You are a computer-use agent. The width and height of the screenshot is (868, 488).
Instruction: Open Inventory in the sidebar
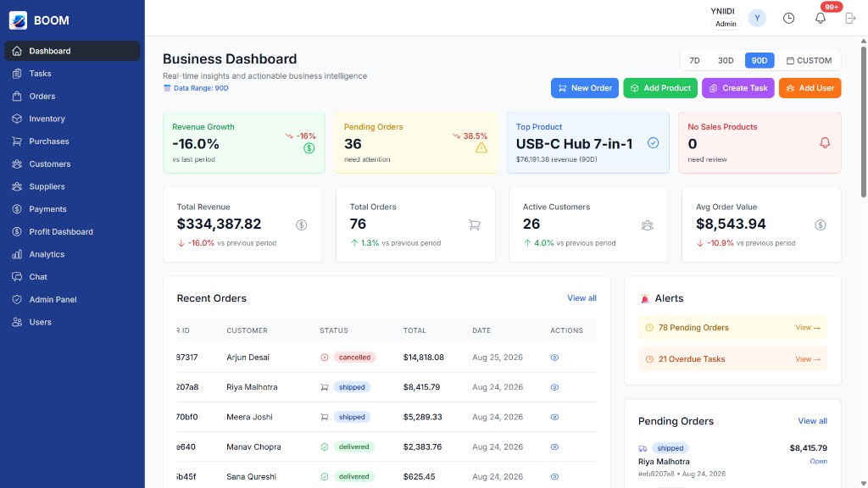[x=72, y=119]
